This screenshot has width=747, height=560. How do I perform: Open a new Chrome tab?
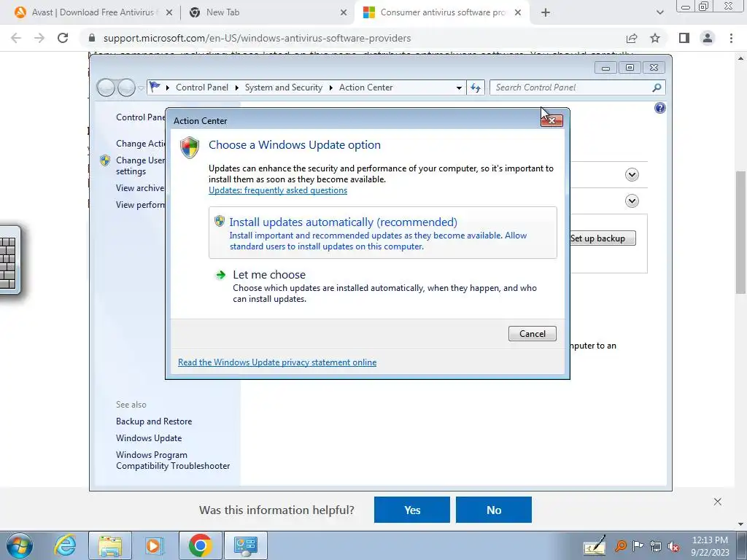546,13
